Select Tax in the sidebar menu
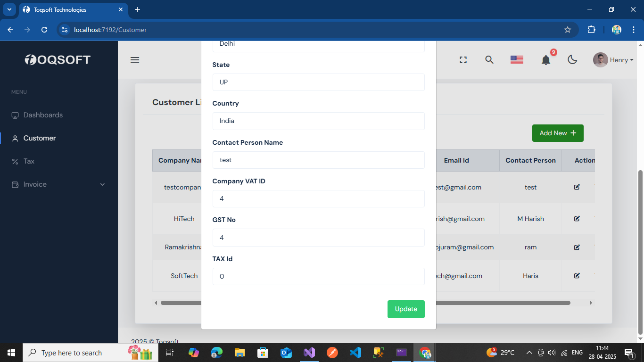 (29, 161)
